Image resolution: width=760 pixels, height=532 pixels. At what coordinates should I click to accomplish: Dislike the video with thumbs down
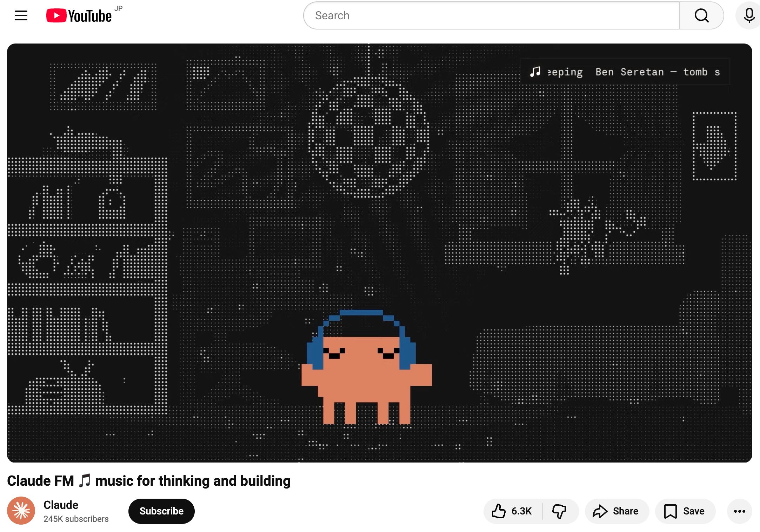pyautogui.click(x=560, y=511)
